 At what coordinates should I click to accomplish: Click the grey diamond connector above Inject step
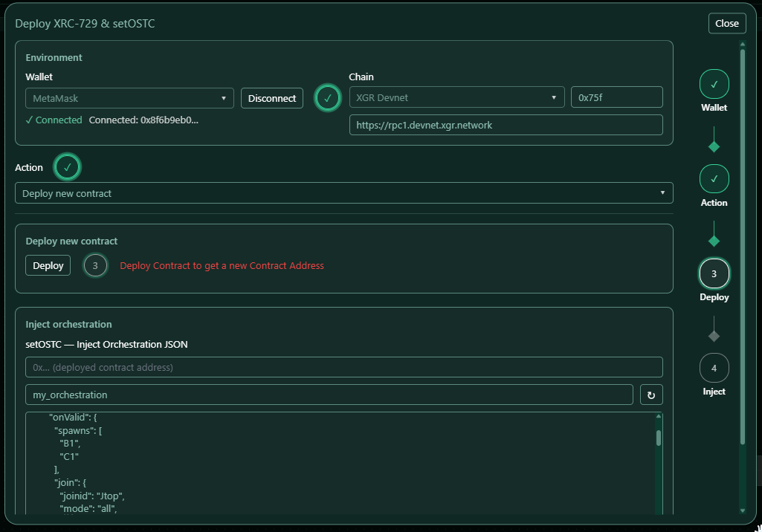point(714,336)
